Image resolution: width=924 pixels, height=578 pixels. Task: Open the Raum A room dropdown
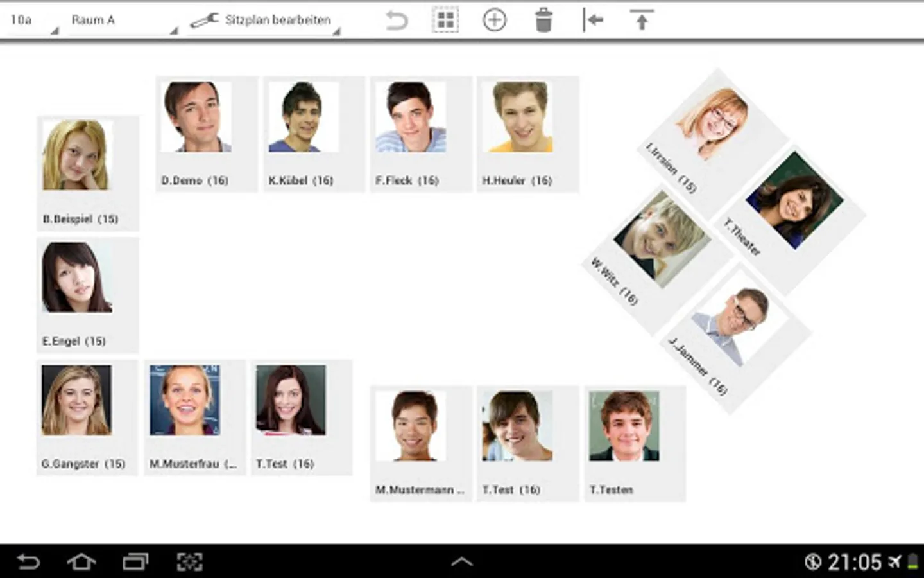point(122,21)
